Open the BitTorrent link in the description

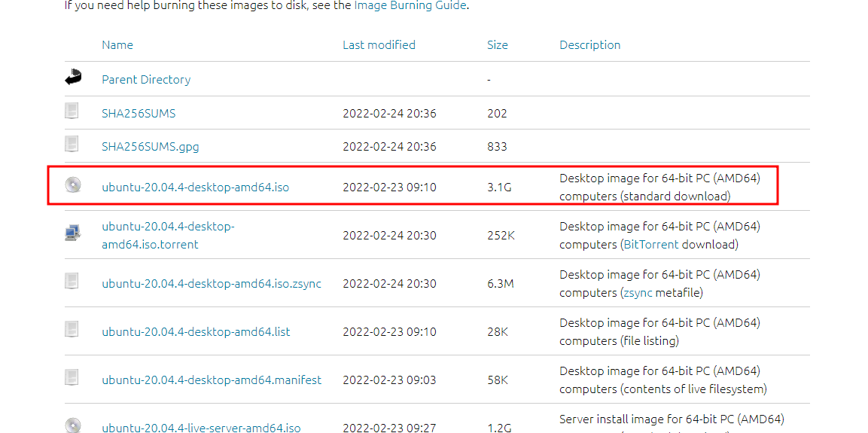pos(651,244)
